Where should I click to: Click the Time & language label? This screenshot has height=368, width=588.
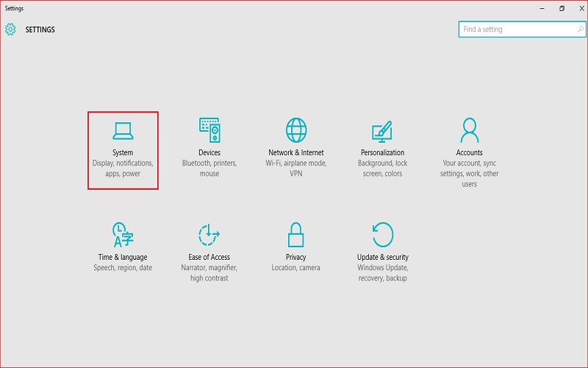point(123,257)
